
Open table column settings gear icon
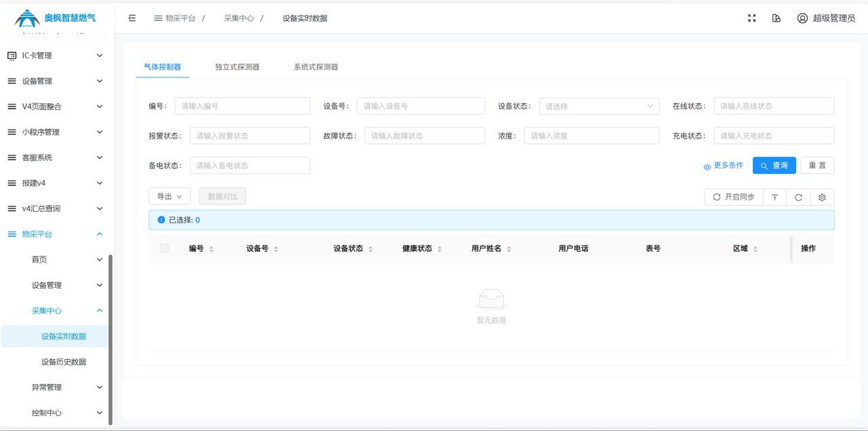click(822, 198)
